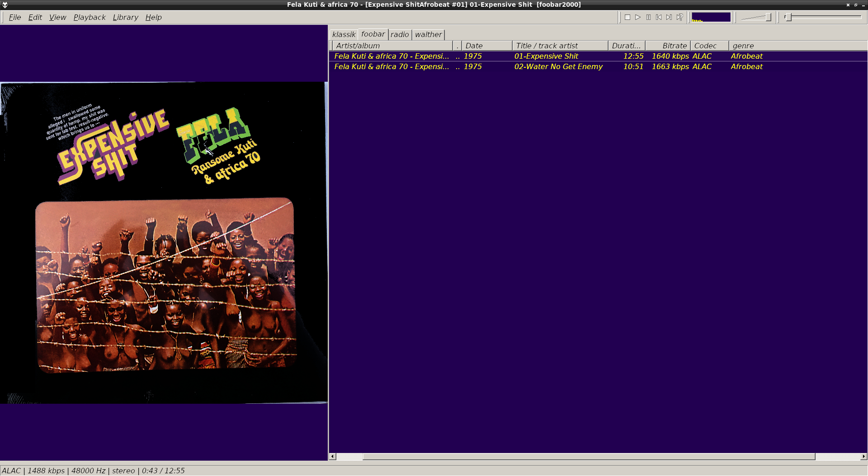
Task: Switch to the klassik playlist tab
Action: point(344,34)
